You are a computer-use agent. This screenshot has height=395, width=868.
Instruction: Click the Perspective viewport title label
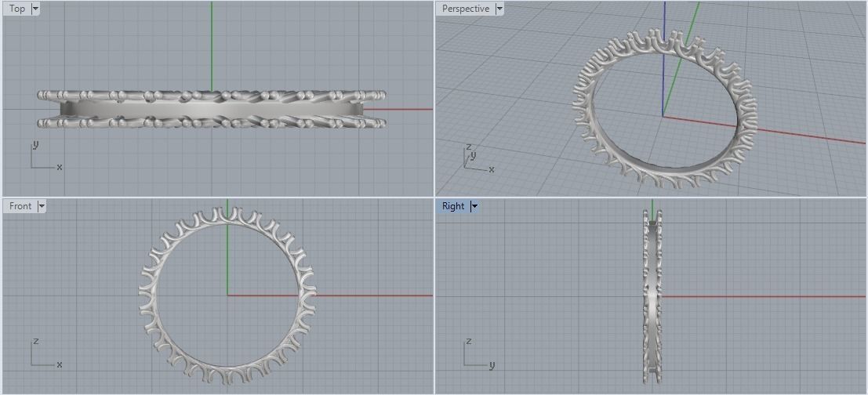coord(466,9)
